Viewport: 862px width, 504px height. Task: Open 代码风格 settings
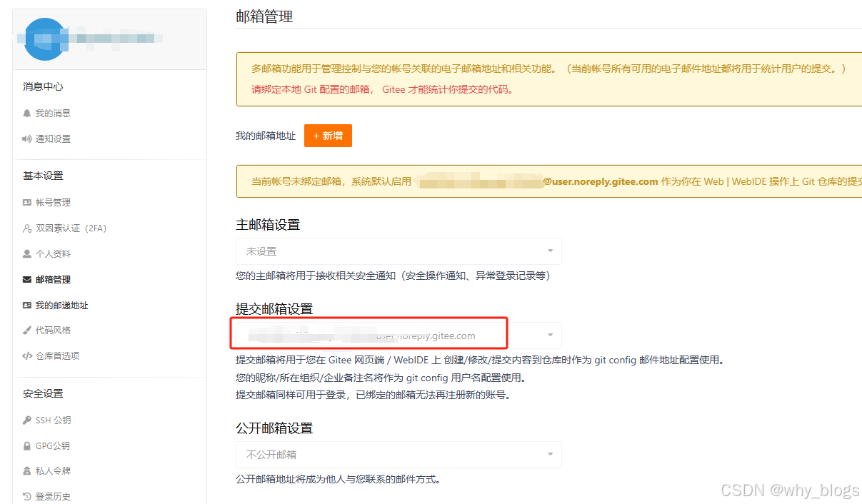53,331
